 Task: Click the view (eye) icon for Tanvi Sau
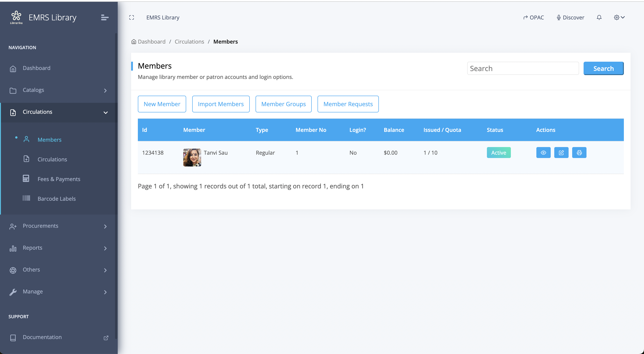click(543, 153)
